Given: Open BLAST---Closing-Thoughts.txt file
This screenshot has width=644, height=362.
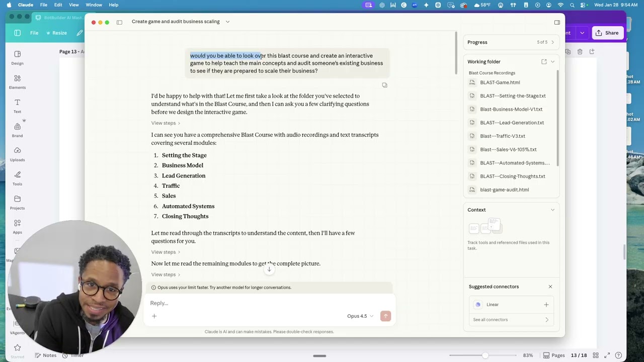Looking at the screenshot, I should pyautogui.click(x=510, y=176).
